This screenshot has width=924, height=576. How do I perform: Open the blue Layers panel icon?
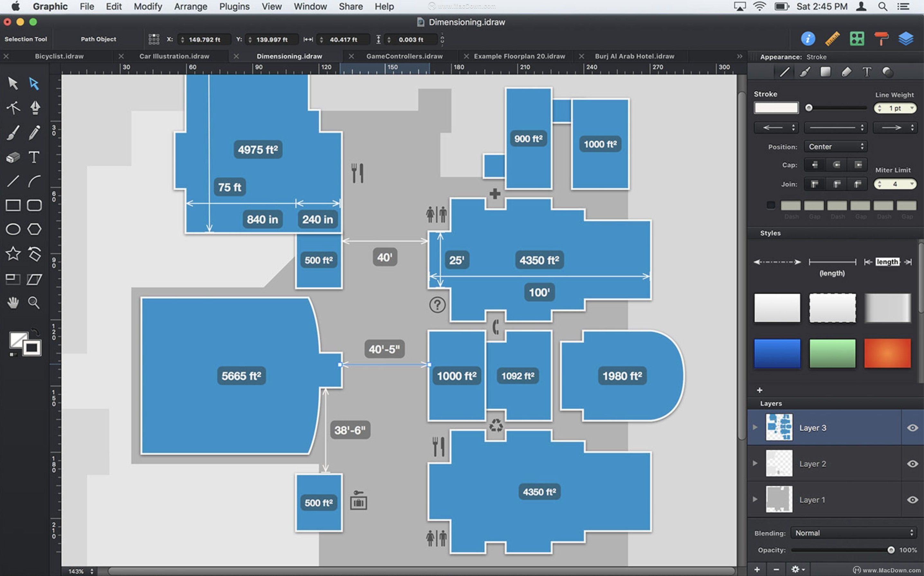(x=906, y=39)
